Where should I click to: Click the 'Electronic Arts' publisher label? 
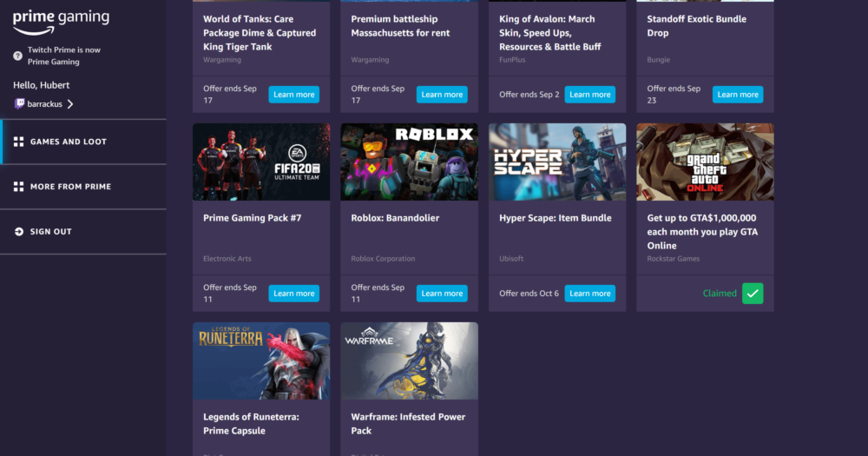coord(227,259)
